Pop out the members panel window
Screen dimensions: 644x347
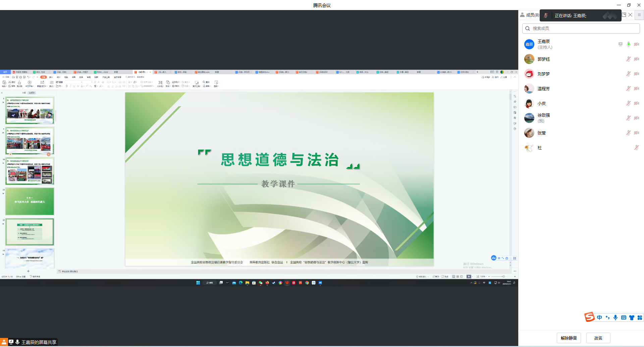(x=624, y=15)
